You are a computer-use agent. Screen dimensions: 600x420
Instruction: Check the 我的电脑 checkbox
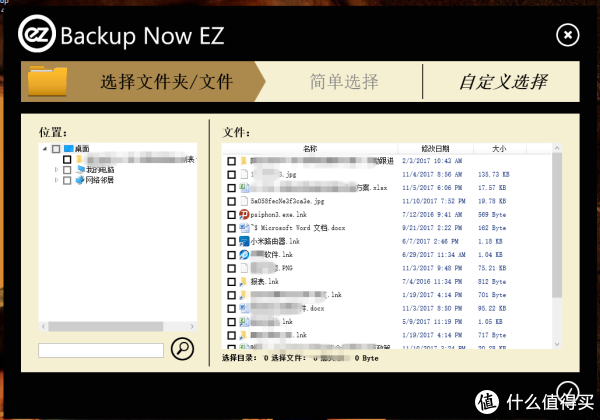[67, 170]
